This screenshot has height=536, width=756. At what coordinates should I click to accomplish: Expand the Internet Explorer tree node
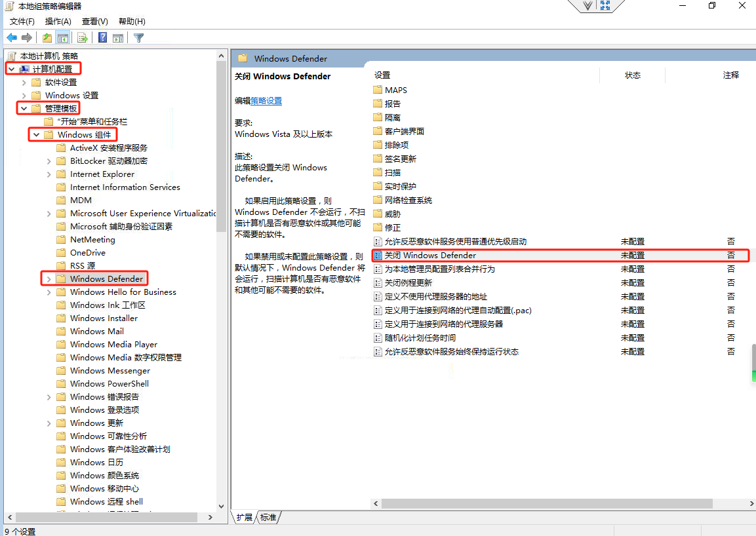[x=49, y=174]
